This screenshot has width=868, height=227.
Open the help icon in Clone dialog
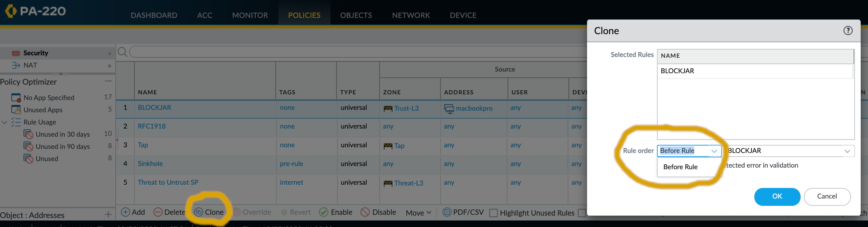848,31
